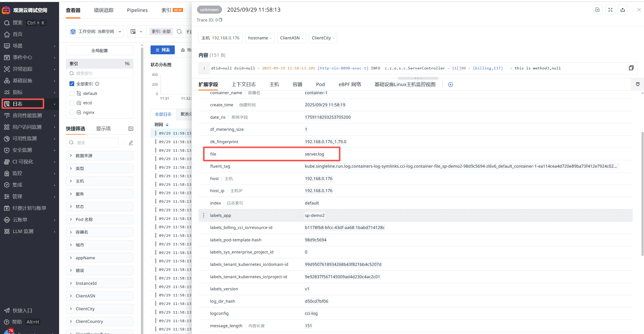
Task: Switch to 列表 list view
Action: [x=163, y=50]
